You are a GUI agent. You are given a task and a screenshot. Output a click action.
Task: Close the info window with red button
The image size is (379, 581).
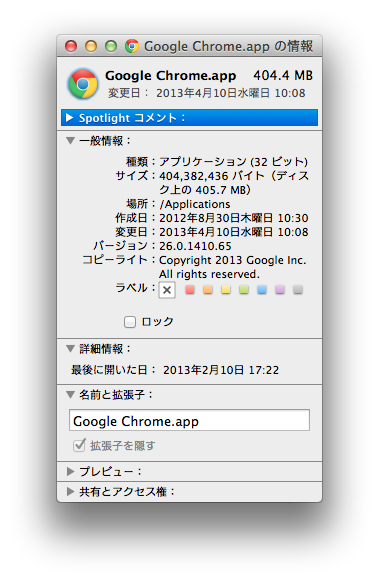coord(71,46)
